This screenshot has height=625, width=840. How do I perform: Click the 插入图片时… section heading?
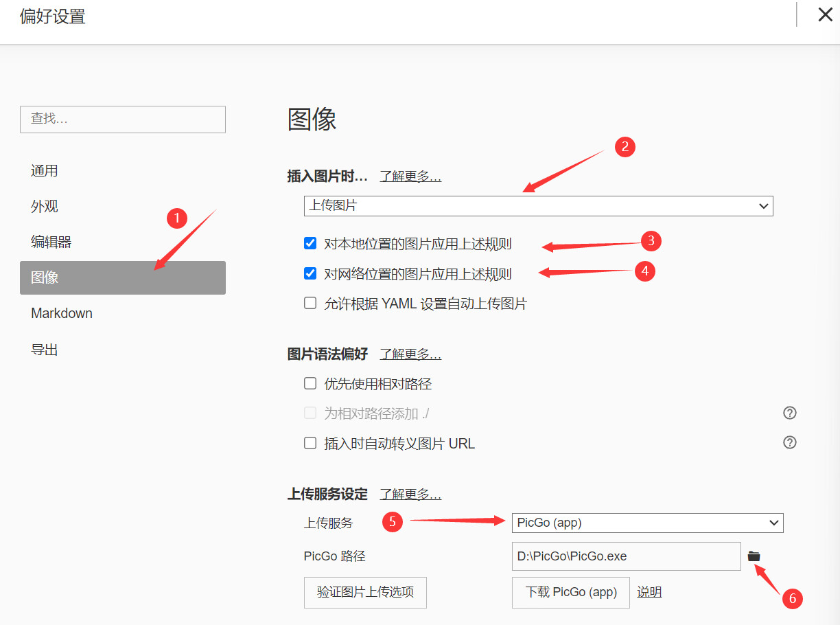click(327, 177)
